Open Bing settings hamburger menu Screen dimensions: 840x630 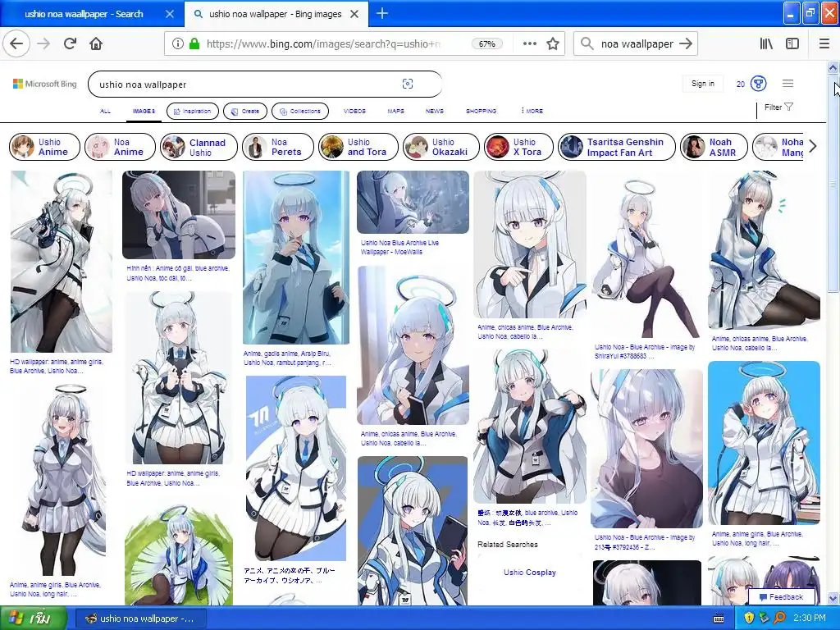tap(787, 83)
